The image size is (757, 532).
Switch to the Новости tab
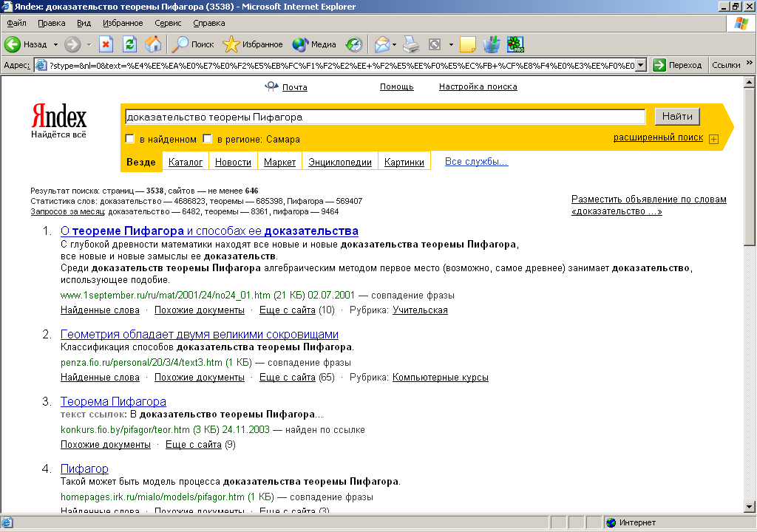click(x=233, y=163)
